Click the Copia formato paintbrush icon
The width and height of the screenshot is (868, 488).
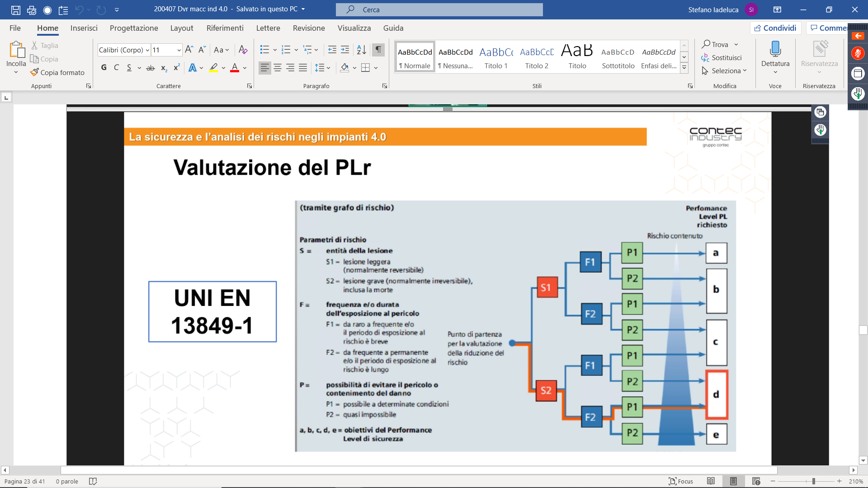pos(34,72)
